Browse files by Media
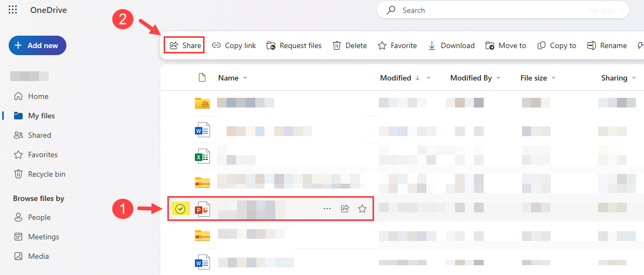 [32, 256]
